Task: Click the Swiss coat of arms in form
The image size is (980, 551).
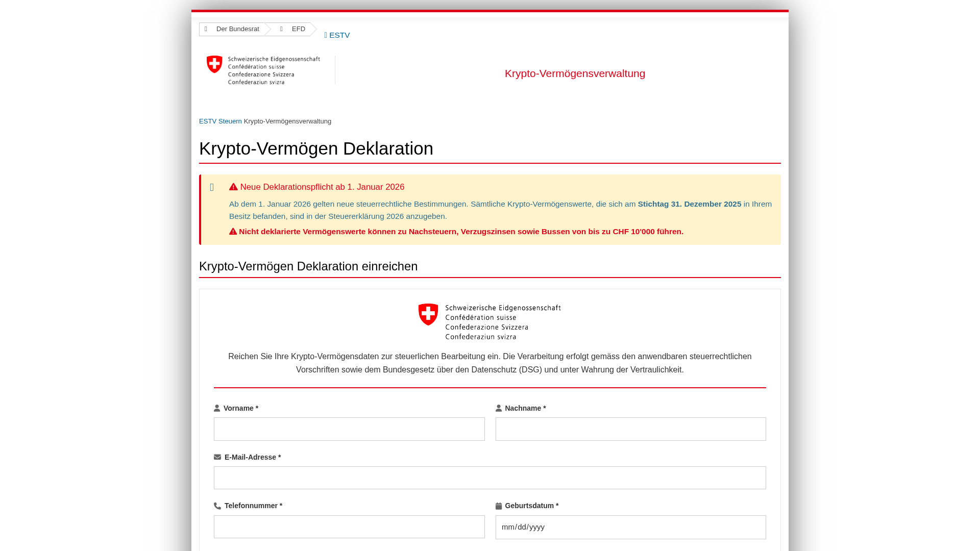Action: point(428,314)
